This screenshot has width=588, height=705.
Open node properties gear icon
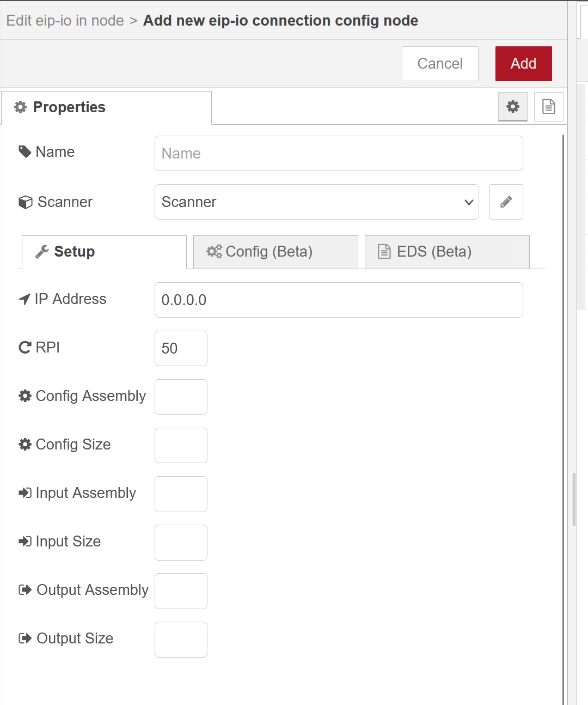(x=513, y=106)
